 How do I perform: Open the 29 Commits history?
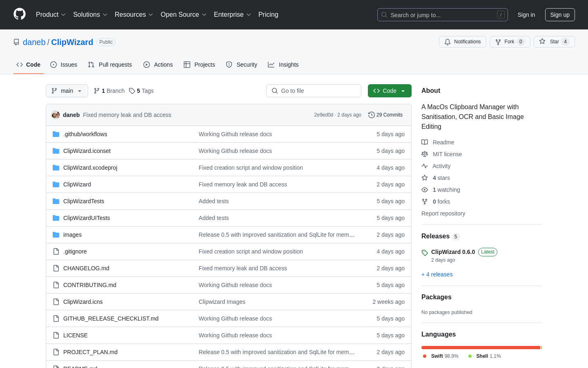click(x=385, y=115)
